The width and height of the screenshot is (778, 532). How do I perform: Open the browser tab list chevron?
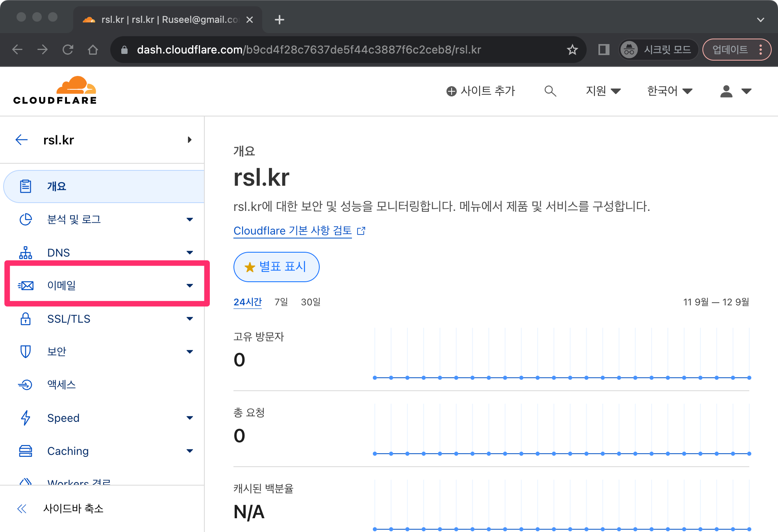[x=761, y=20]
